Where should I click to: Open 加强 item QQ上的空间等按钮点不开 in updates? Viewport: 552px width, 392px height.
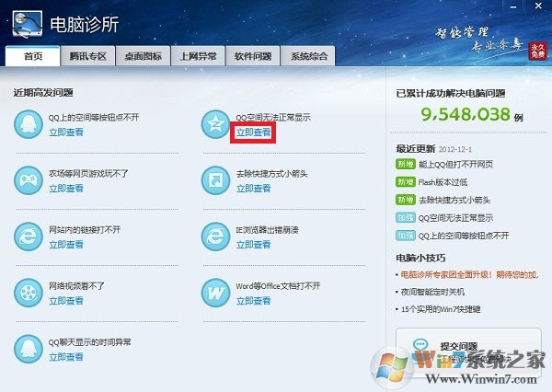(464, 236)
